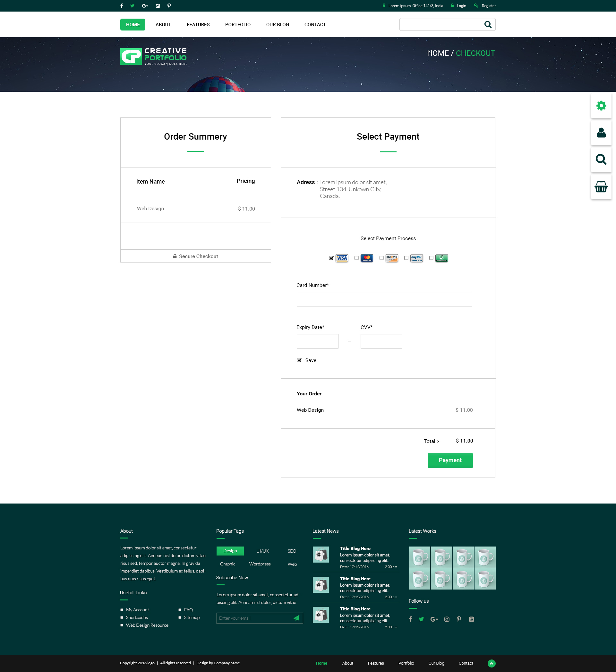
Task: Click the Pinterest icon in top bar
Action: tap(169, 6)
